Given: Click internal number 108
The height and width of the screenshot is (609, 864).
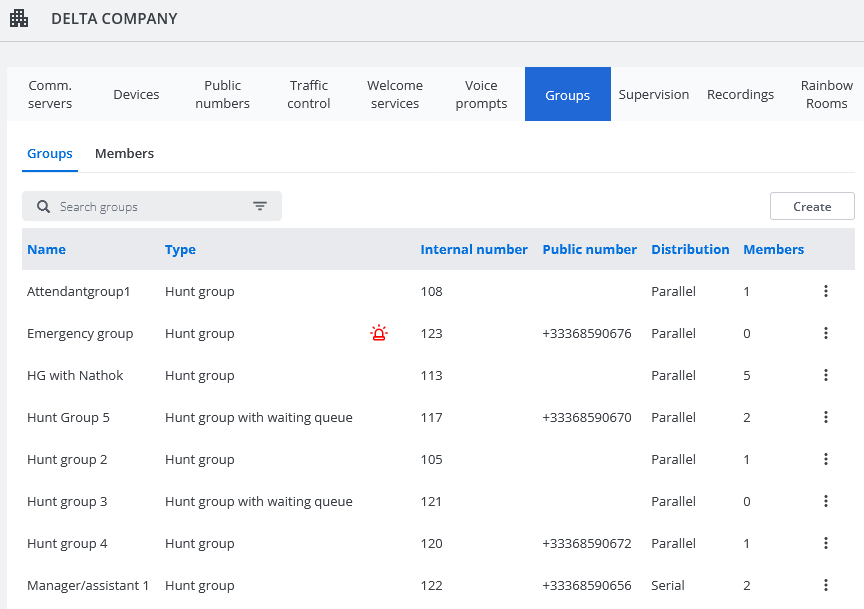Looking at the screenshot, I should coord(431,292).
